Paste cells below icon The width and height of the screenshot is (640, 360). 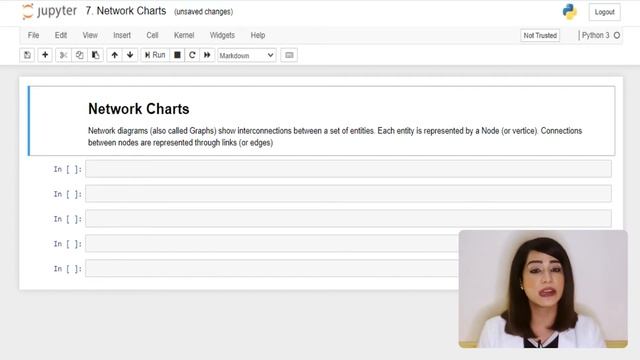coord(96,55)
